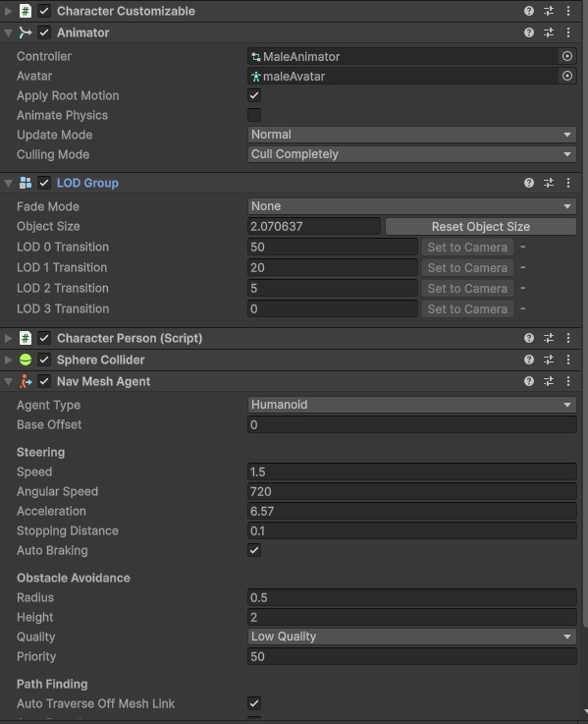The image size is (588, 724).
Task: Click the Avatar object picker circle
Action: pos(567,76)
